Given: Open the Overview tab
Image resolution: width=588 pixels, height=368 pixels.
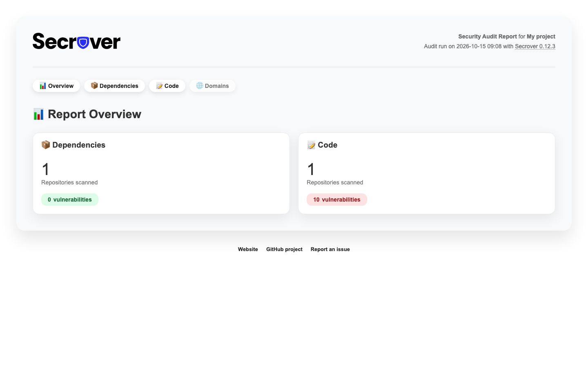Looking at the screenshot, I should tap(56, 86).
